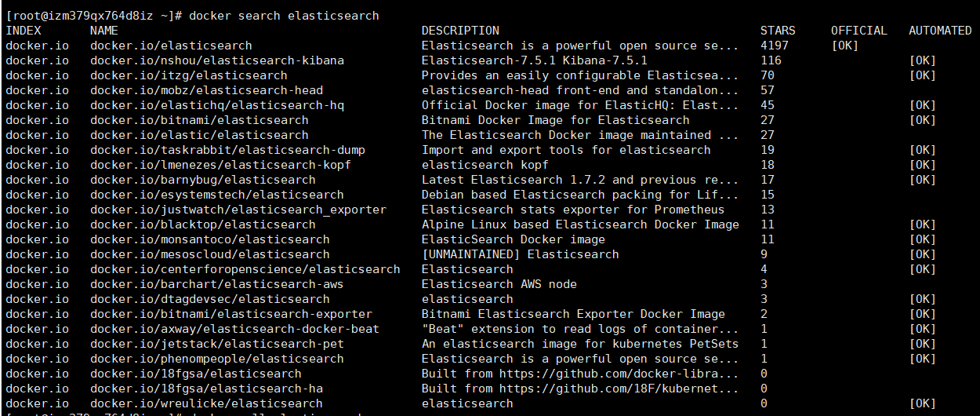
Task: Click the star count 4197
Action: [x=775, y=46]
